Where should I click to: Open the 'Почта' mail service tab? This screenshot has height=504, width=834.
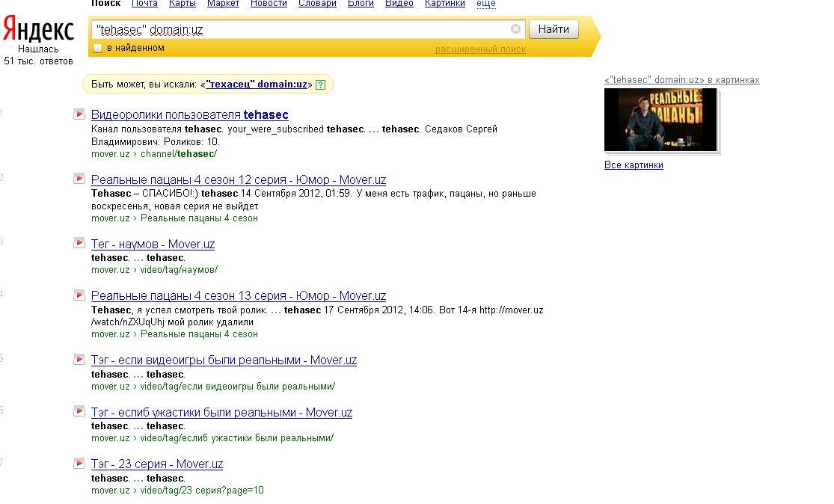(144, 4)
